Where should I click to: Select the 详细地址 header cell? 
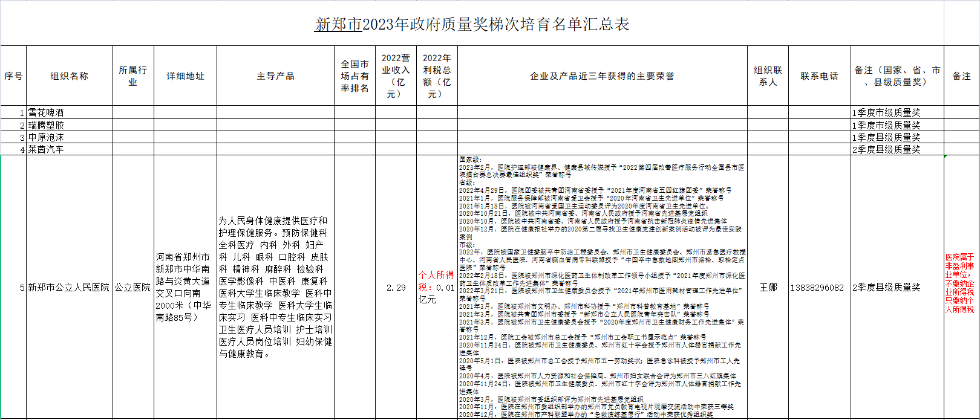coord(186,76)
